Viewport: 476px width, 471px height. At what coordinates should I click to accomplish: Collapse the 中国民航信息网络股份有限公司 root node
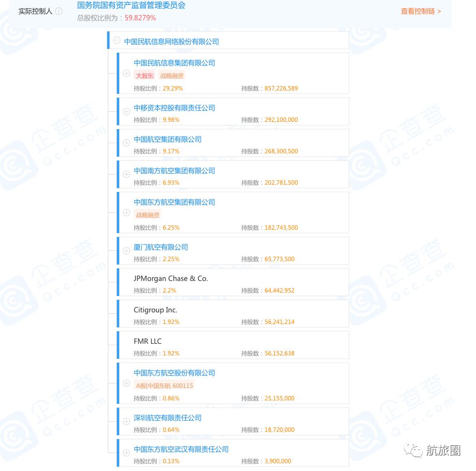tap(117, 40)
